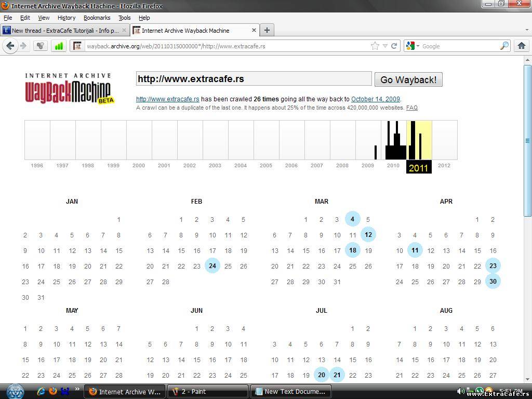Select the highlighted 2011 year label
Image resolution: width=532 pixels, height=399 pixels.
point(419,167)
